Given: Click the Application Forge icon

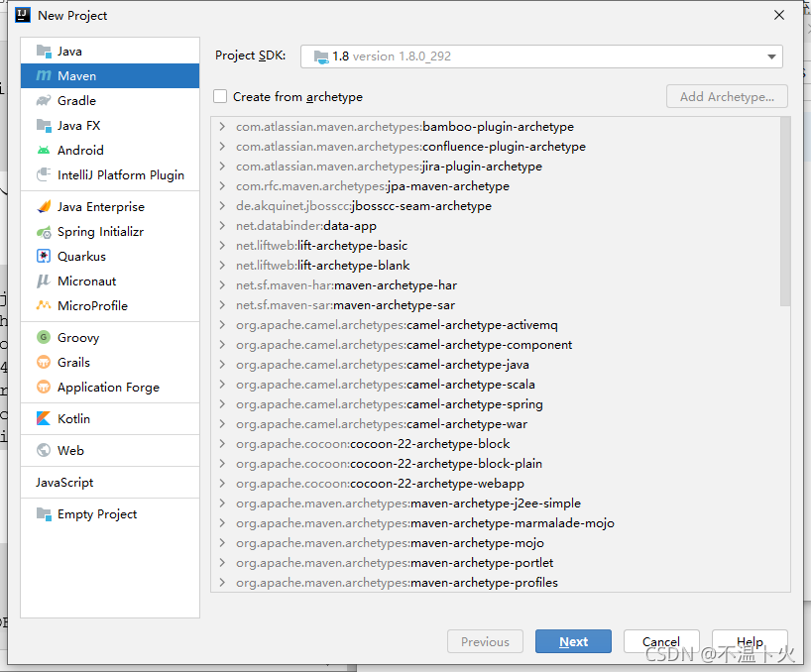Looking at the screenshot, I should [x=44, y=387].
